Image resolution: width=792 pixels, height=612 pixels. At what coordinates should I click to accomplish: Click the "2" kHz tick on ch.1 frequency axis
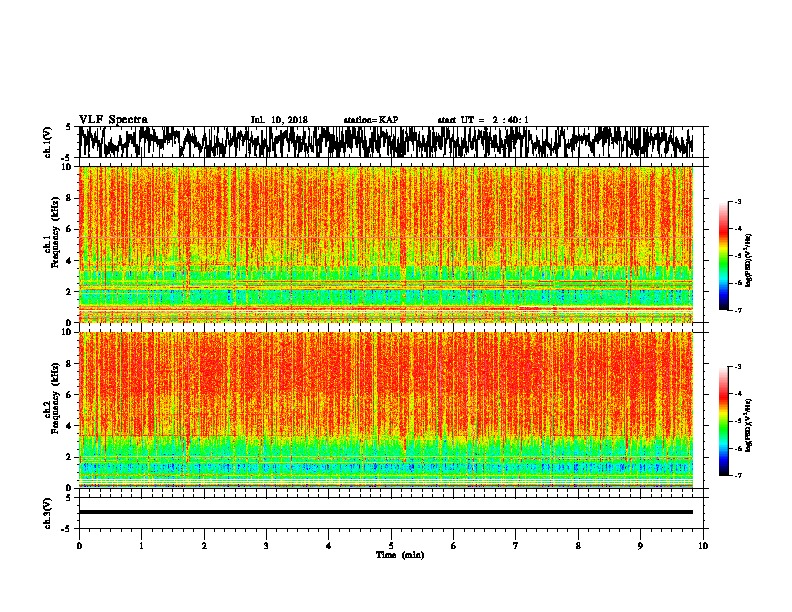point(70,291)
